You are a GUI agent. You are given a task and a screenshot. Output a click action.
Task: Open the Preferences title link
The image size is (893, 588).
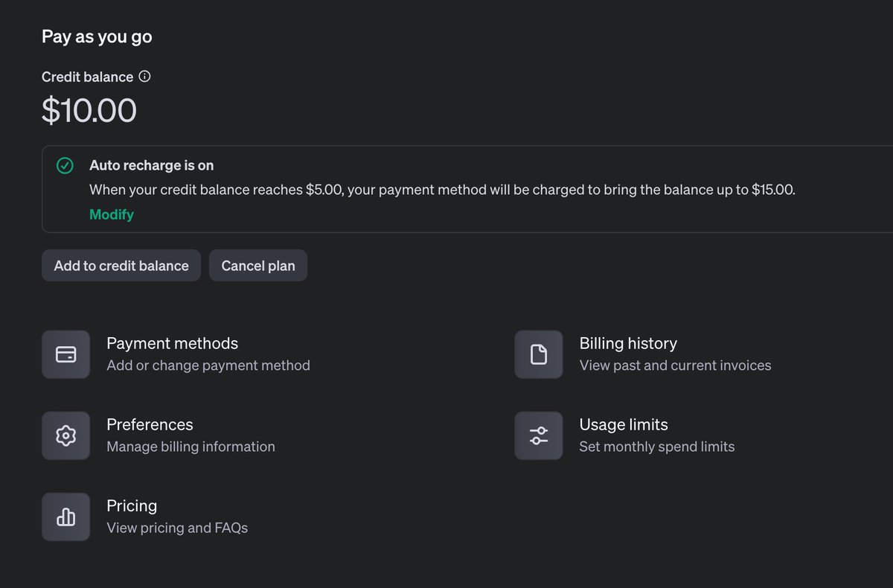(150, 424)
